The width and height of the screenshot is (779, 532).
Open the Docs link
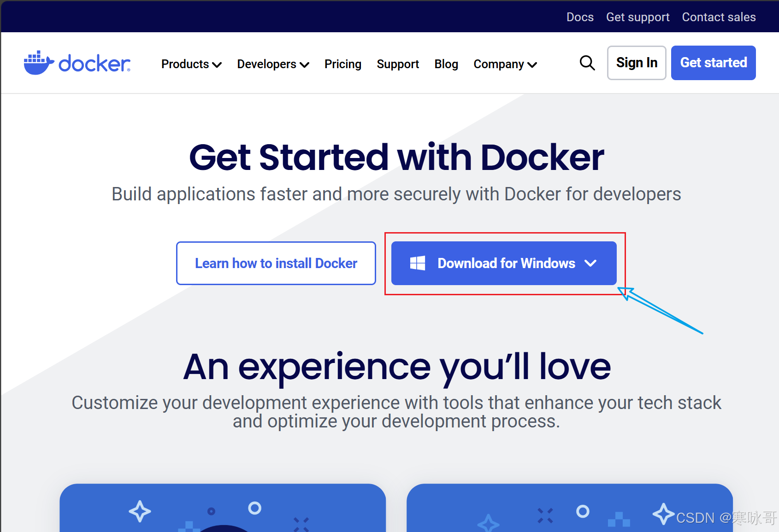(580, 17)
